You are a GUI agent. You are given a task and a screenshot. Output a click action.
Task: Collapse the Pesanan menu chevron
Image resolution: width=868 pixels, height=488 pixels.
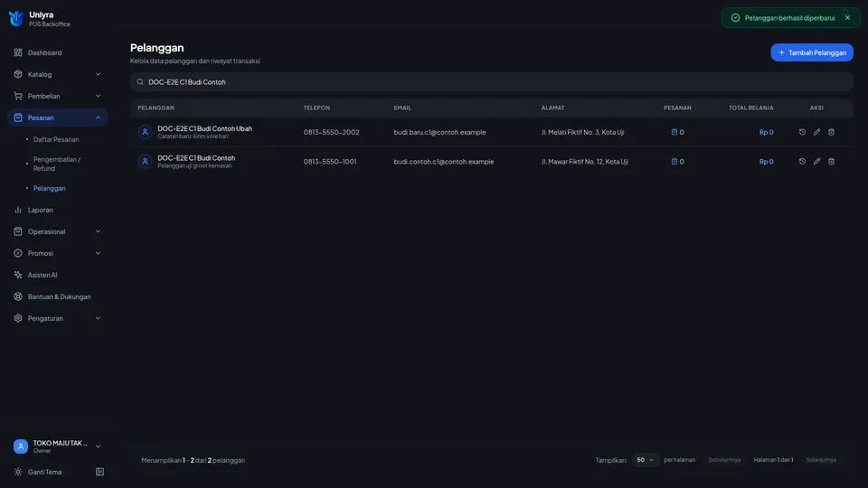tap(98, 117)
